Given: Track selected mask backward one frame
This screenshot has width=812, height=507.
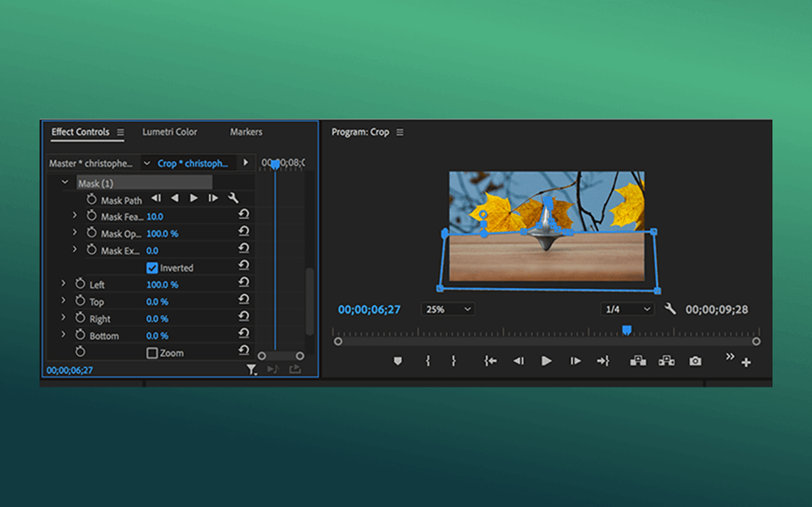Looking at the screenshot, I should 156,198.
